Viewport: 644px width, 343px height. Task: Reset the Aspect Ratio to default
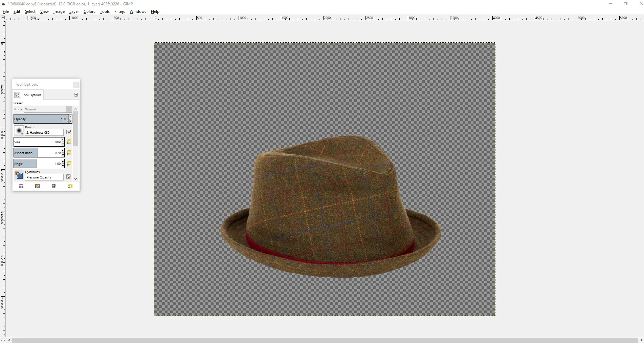point(69,153)
